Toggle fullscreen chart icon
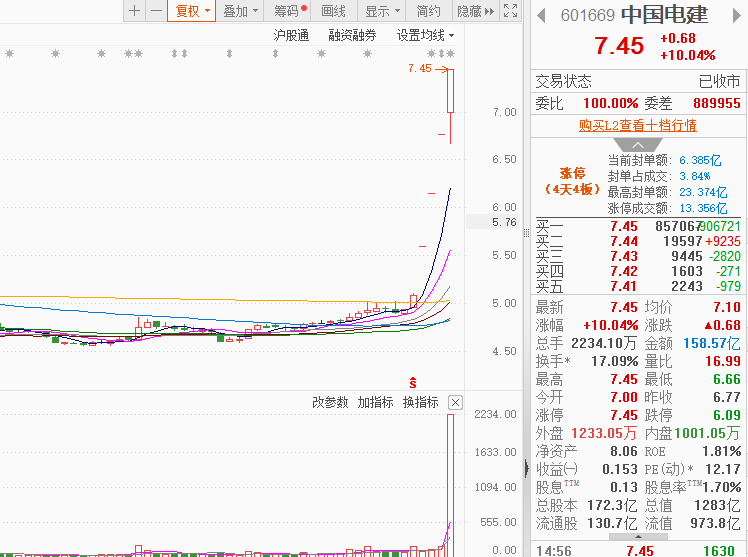Image resolution: width=748 pixels, height=557 pixels. pyautogui.click(x=510, y=10)
